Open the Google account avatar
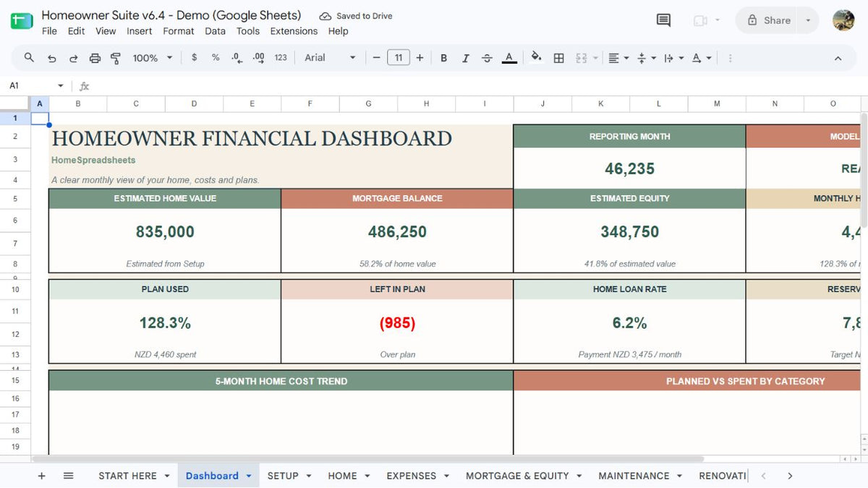The image size is (868, 488). 843,20
